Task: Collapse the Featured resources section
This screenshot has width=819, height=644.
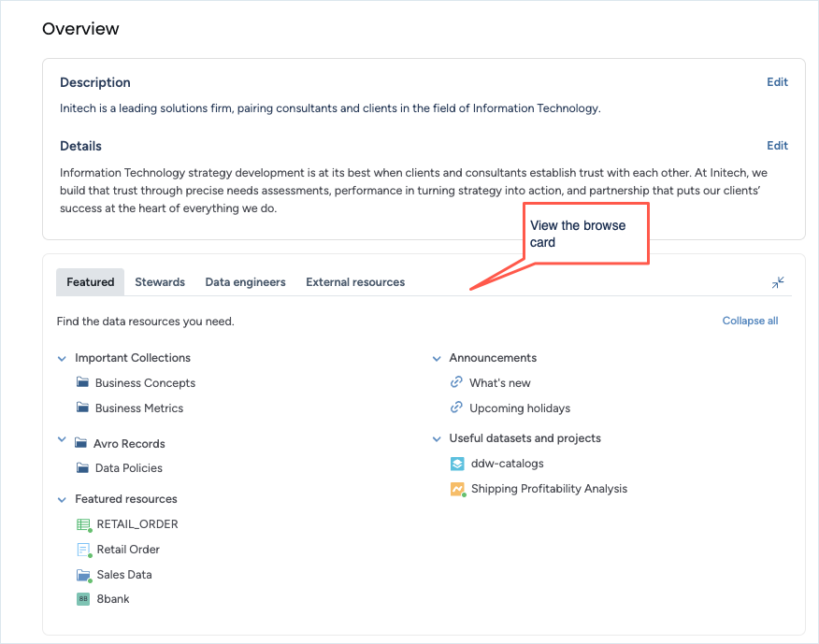Action: pos(63,500)
